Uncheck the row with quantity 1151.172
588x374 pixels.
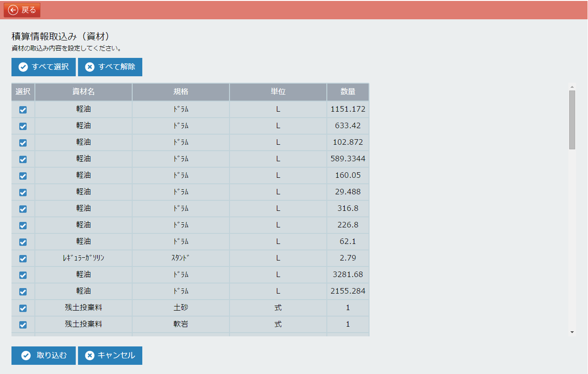point(23,110)
